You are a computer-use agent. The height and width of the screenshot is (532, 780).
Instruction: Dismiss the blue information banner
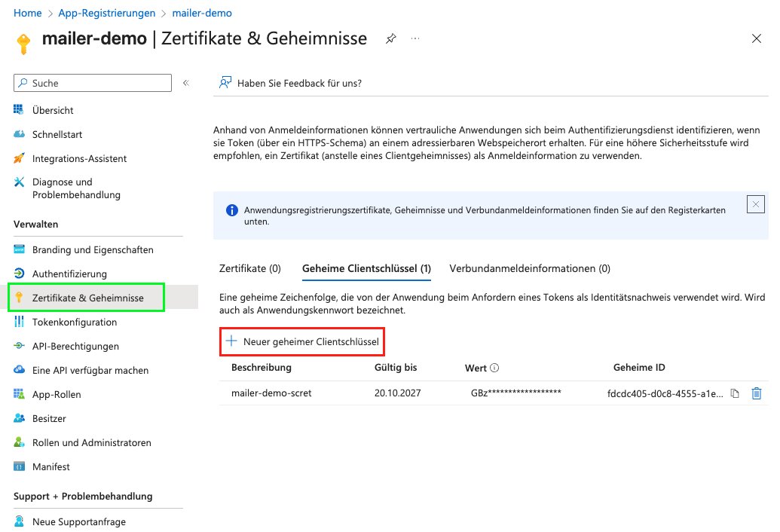pos(755,204)
